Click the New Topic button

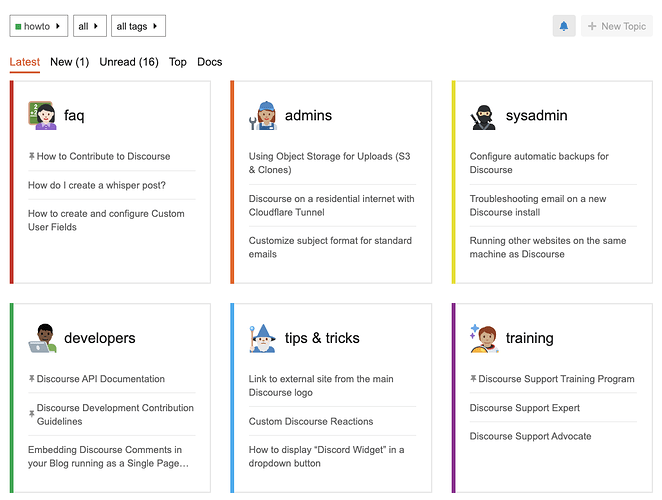point(617,26)
